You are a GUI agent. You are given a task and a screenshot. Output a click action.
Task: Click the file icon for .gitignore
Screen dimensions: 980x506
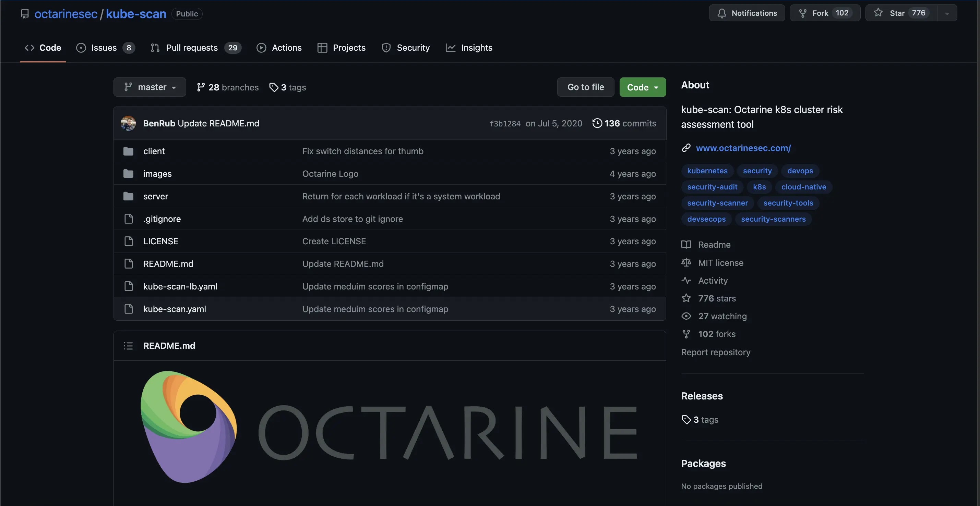[x=129, y=219]
